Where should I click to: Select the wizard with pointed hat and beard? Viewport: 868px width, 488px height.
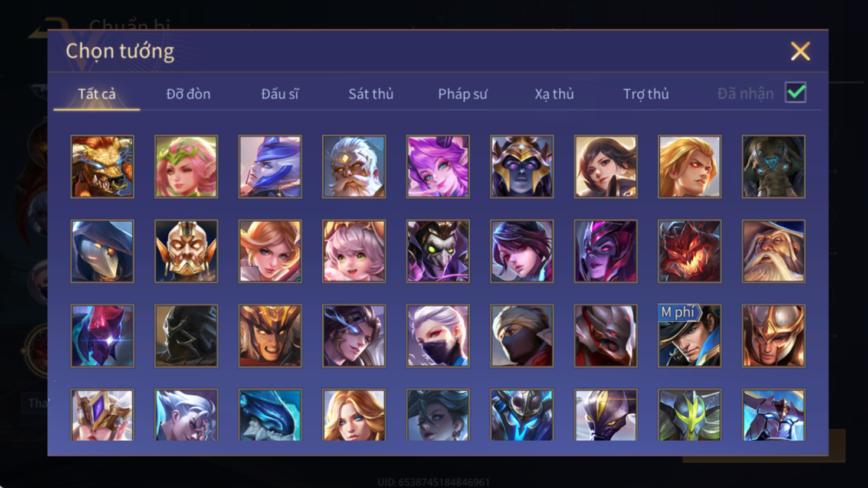click(774, 251)
